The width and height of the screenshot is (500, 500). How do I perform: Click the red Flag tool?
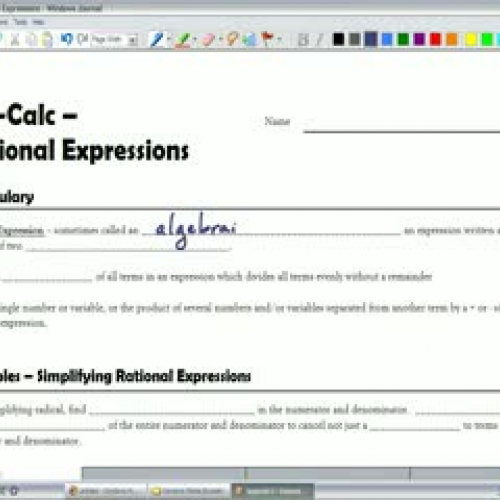(267, 39)
